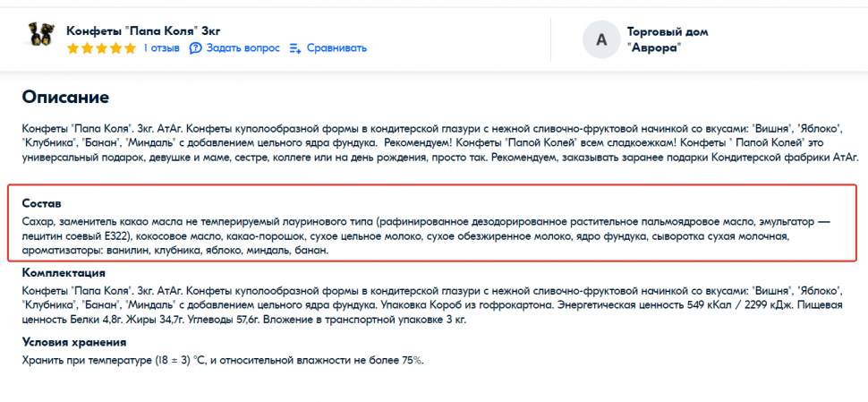Viewport: 868px width, 402px height.
Task: Click the Комплектация section heading
Action: click(64, 273)
